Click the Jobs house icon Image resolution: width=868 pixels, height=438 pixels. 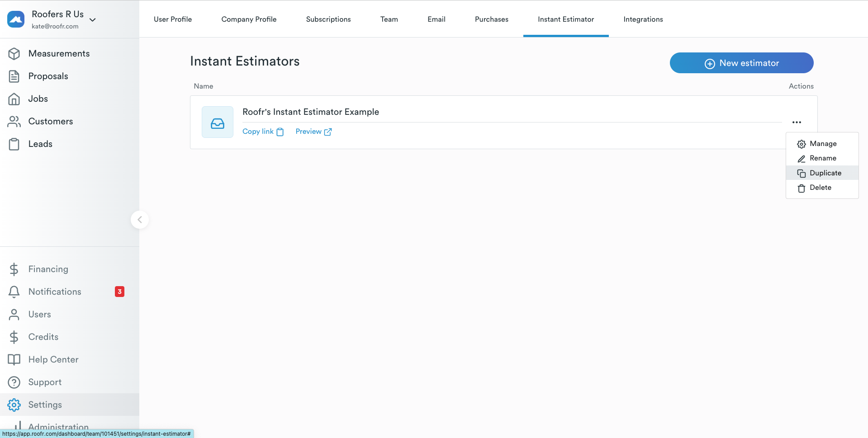pyautogui.click(x=14, y=99)
